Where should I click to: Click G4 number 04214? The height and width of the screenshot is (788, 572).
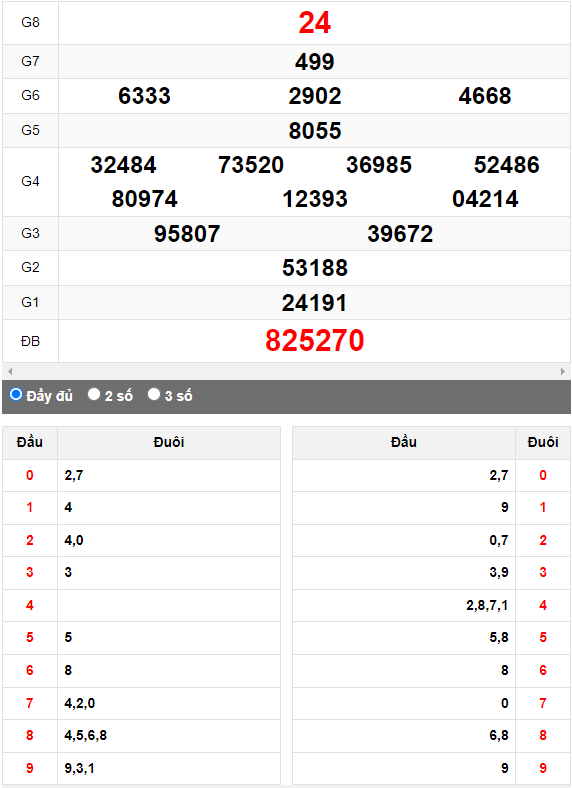(x=485, y=199)
